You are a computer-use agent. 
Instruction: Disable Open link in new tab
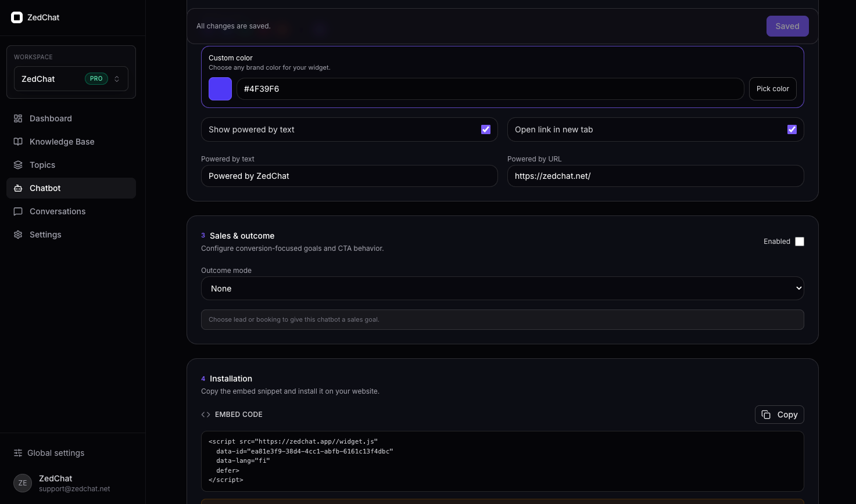792,129
